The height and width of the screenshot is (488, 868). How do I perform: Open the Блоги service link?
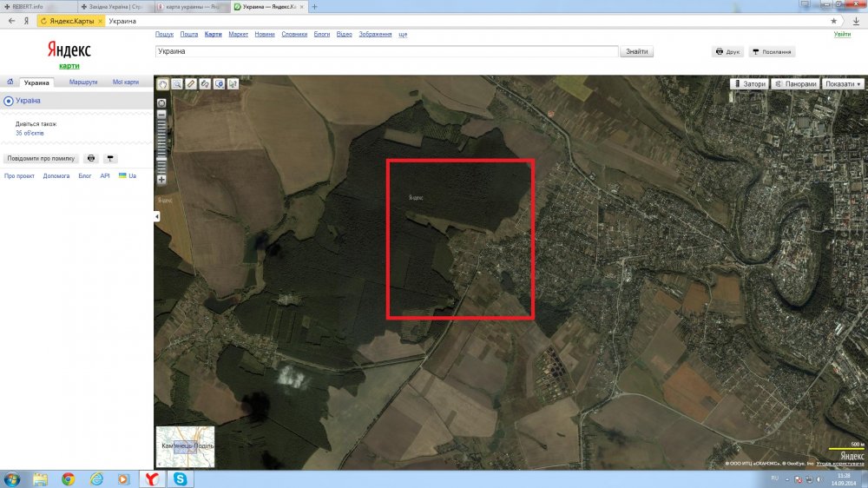point(322,35)
